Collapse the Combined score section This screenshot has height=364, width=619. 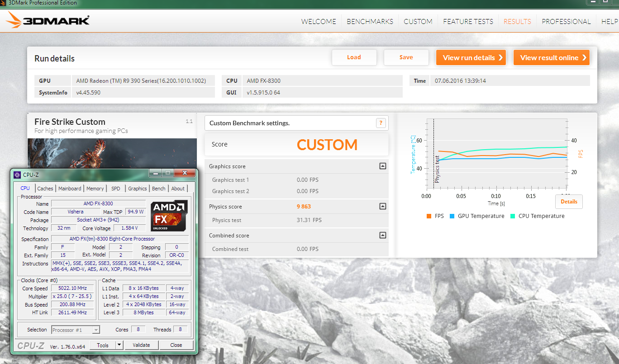383,236
